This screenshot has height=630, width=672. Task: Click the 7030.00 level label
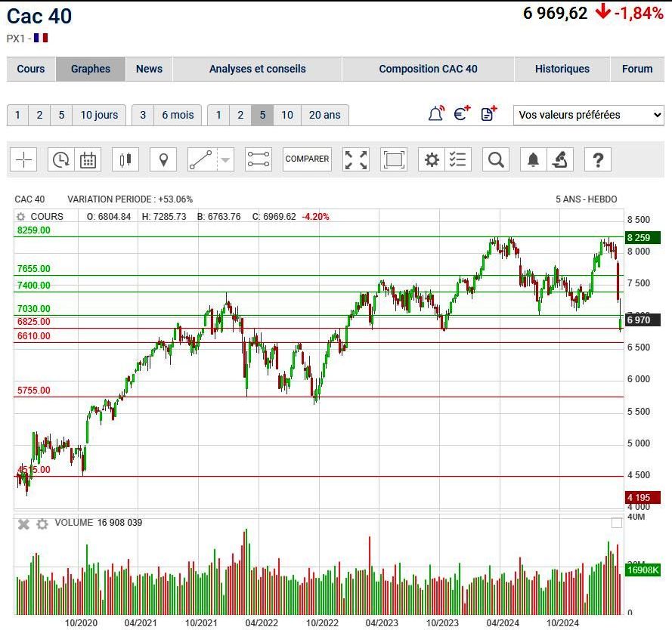33,309
